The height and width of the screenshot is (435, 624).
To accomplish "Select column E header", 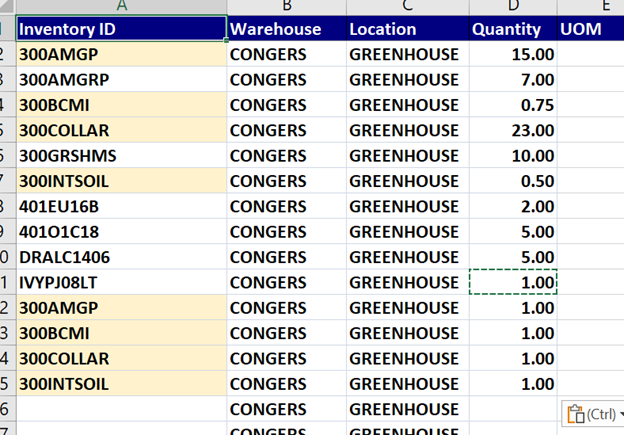I will [591, 6].
